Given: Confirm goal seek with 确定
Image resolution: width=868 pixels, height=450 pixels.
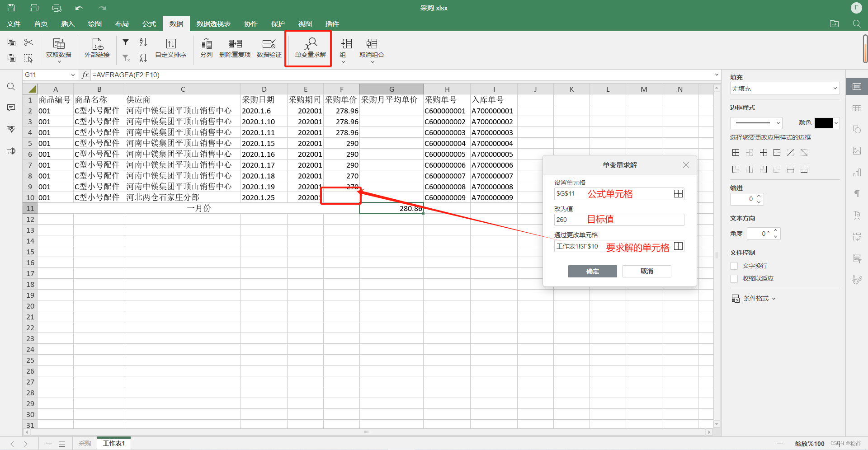Looking at the screenshot, I should coord(592,271).
